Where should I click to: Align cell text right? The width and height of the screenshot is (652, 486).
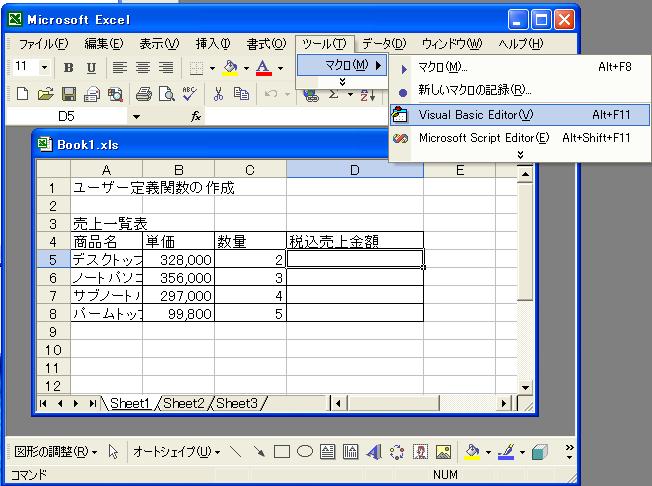click(166, 67)
